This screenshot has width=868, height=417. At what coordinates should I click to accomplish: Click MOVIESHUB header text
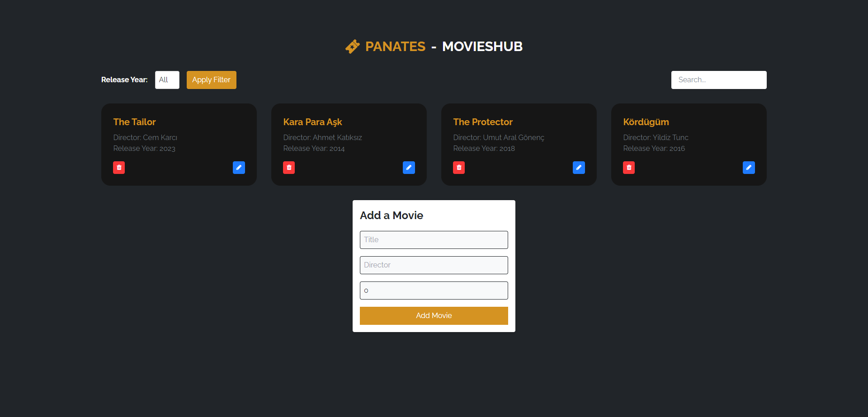point(482,47)
